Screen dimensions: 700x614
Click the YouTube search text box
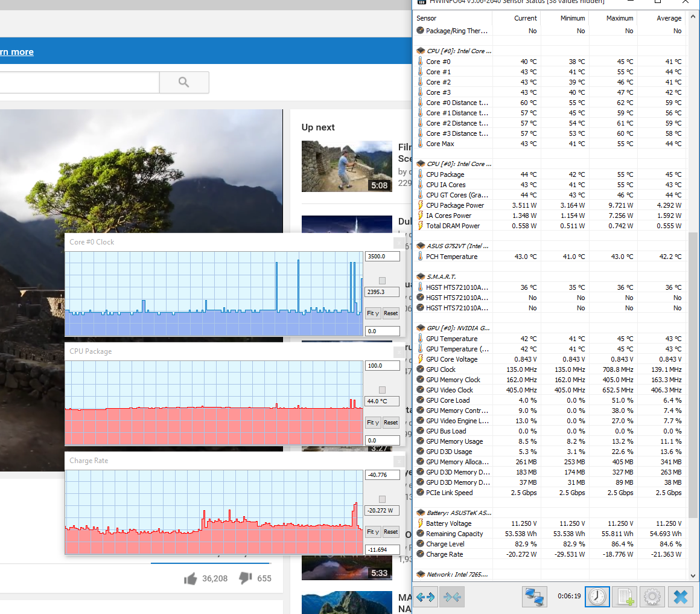point(80,82)
